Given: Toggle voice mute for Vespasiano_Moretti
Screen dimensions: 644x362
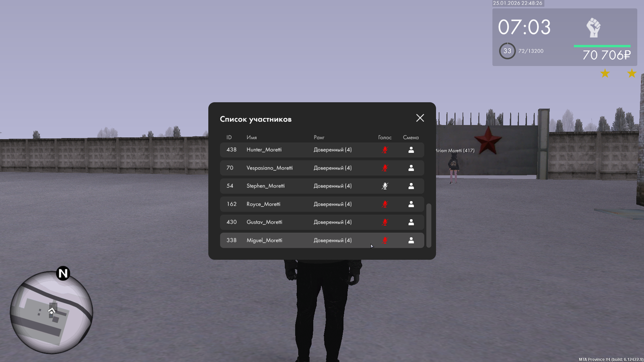Looking at the screenshot, I should 385,168.
